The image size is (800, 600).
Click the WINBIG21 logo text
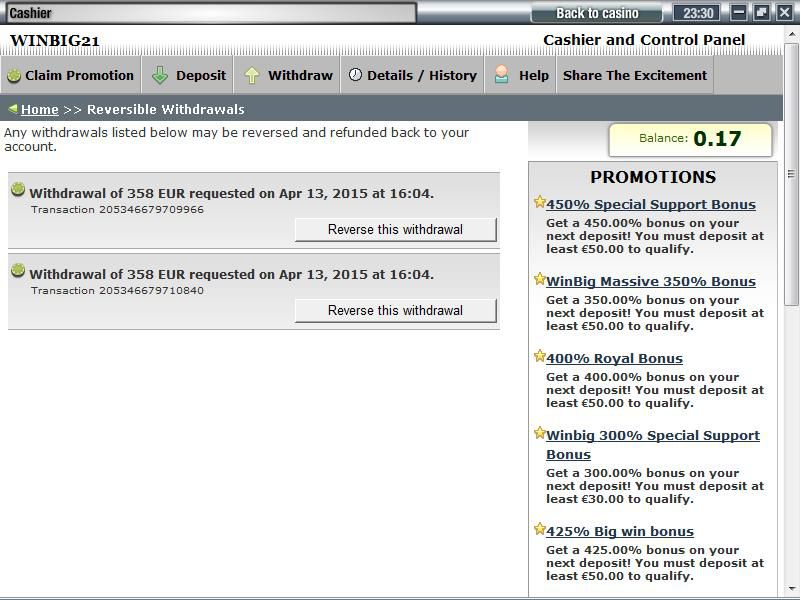[x=55, y=41]
